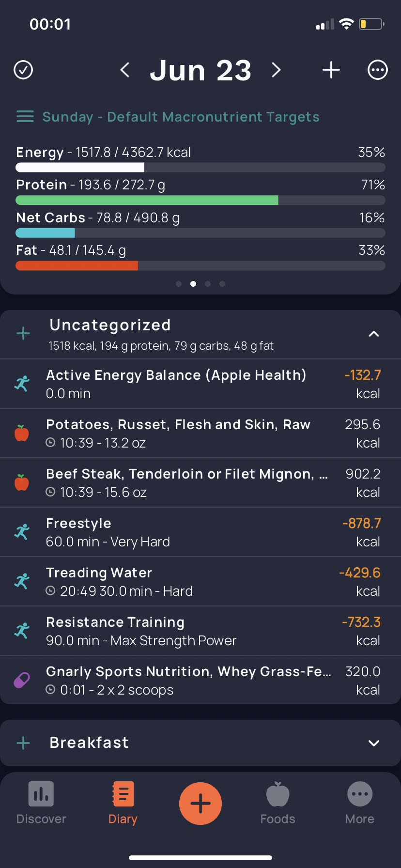Go to previous day arrow
The height and width of the screenshot is (868, 401).
125,70
